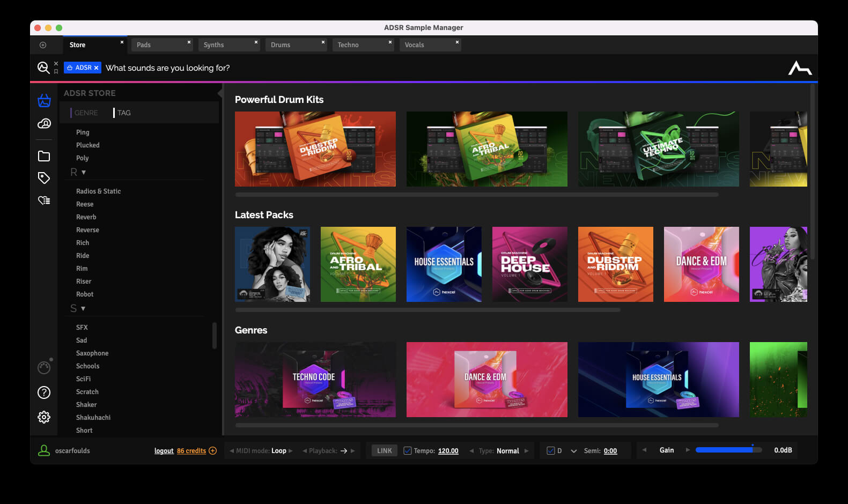Click the search magnifier icon
848x504 pixels.
pyautogui.click(x=43, y=68)
